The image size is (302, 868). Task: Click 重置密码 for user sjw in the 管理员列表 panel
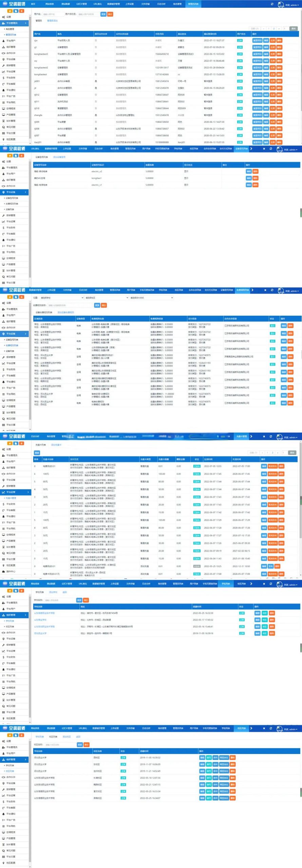[x=257, y=40]
